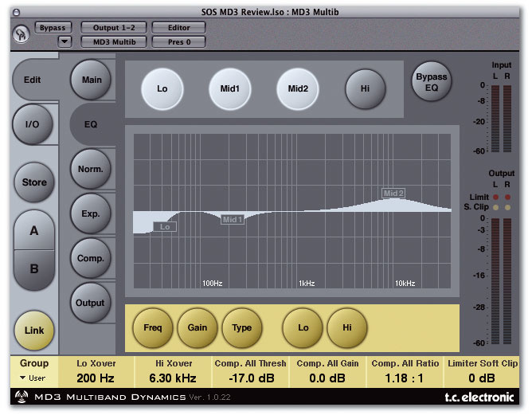Click the Comp. All Gain 0.0 dB field
532x419 pixels.
pyautogui.click(x=327, y=371)
